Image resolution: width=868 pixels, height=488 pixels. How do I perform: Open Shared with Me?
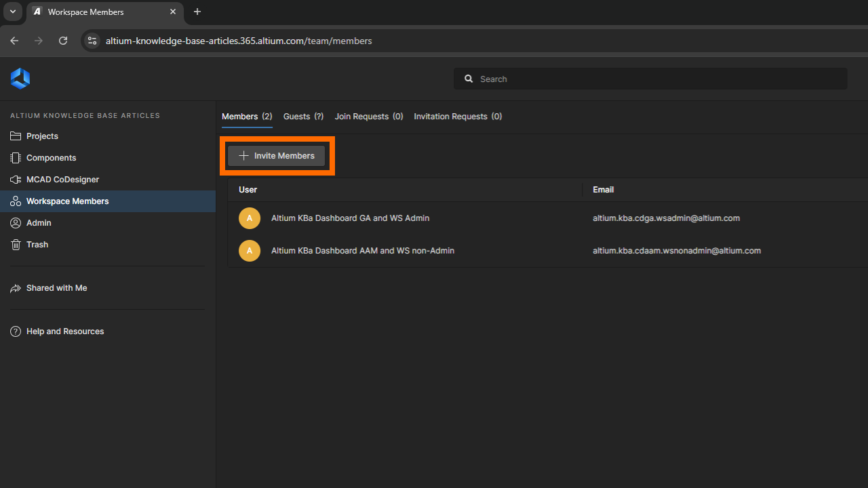[x=56, y=288]
